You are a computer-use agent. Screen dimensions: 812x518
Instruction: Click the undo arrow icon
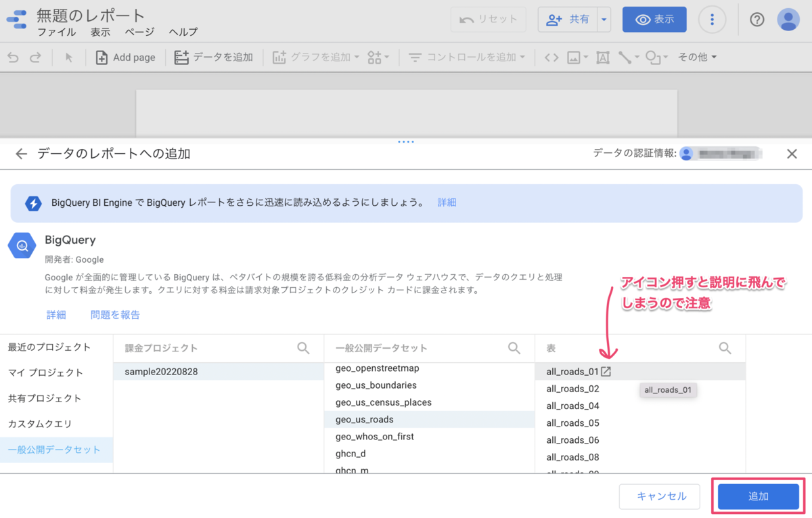point(13,58)
